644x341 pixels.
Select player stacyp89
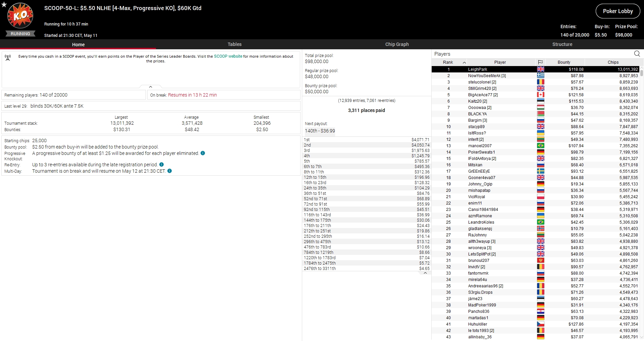click(535, 127)
